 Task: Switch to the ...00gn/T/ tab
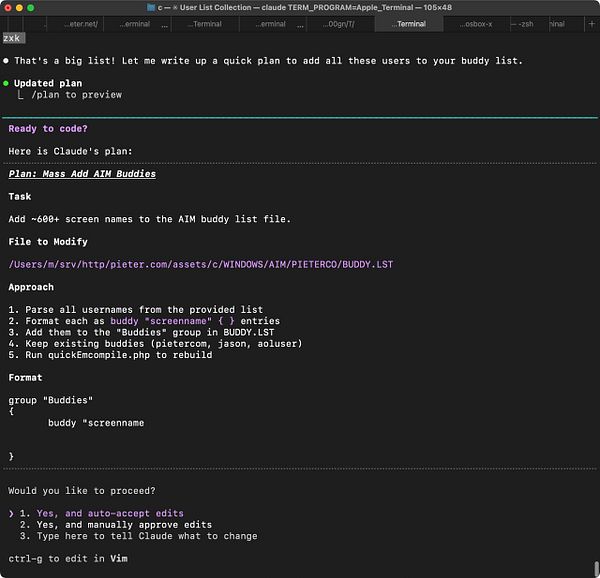click(340, 24)
